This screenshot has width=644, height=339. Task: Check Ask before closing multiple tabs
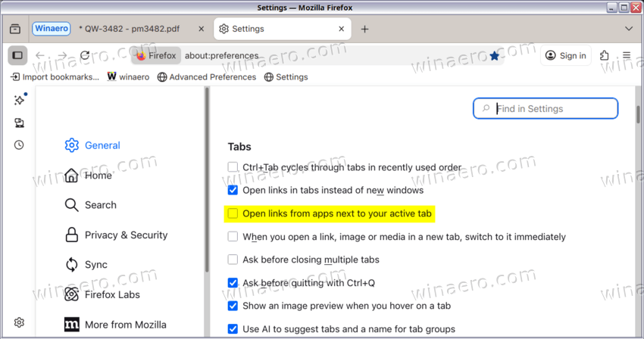coord(233,260)
